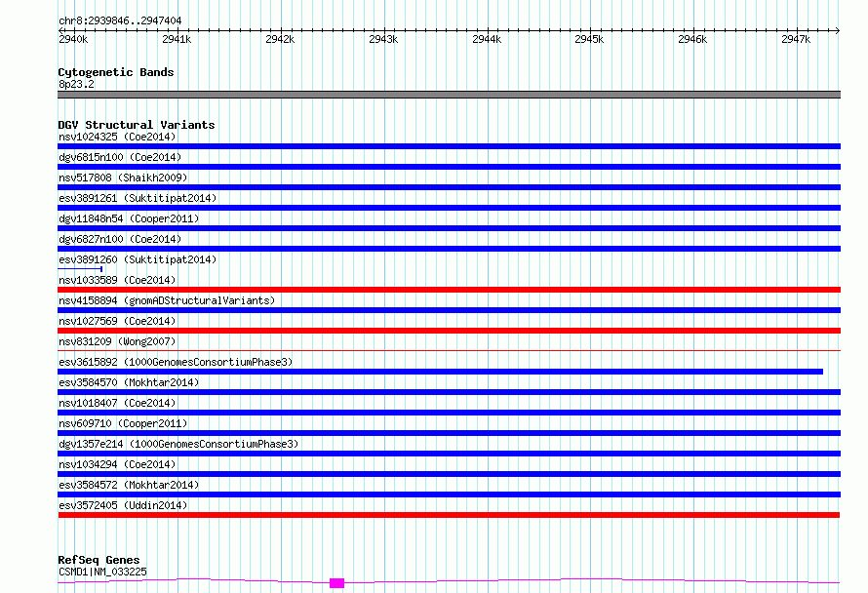This screenshot has width=868, height=593.
Task: Select the nsv517808 (Shaikh2009) variant
Action: point(123,178)
